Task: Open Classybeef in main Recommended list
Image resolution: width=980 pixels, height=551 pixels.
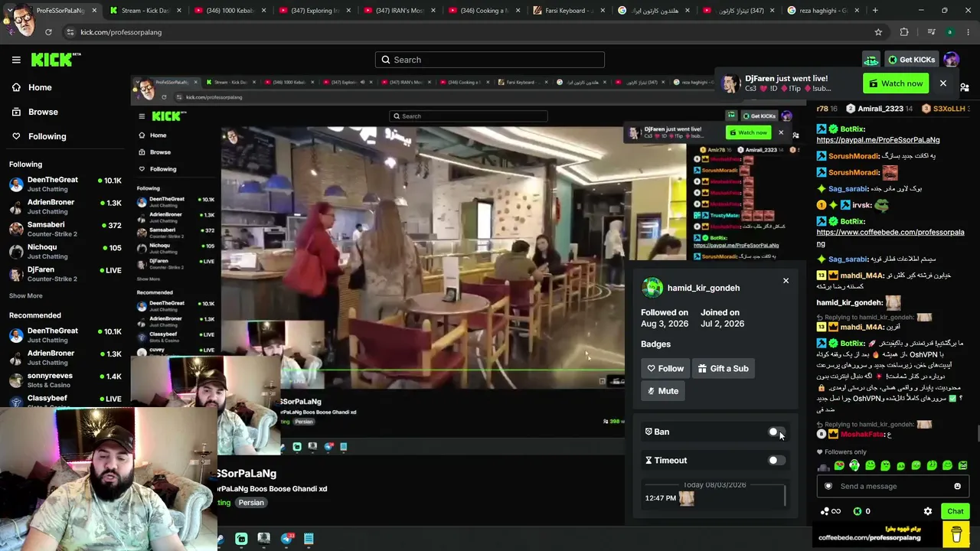Action: 65,399
